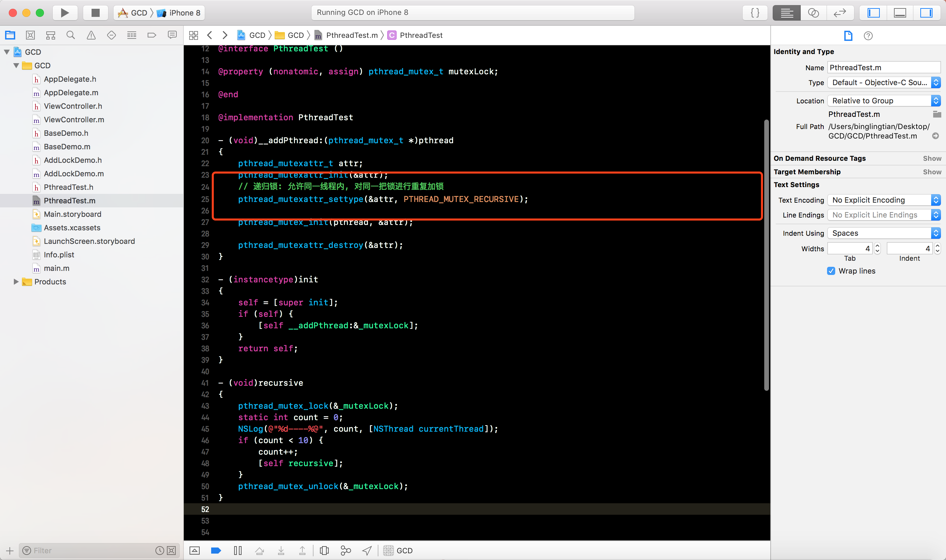
Task: Open Main.storyboard
Action: pyautogui.click(x=73, y=214)
